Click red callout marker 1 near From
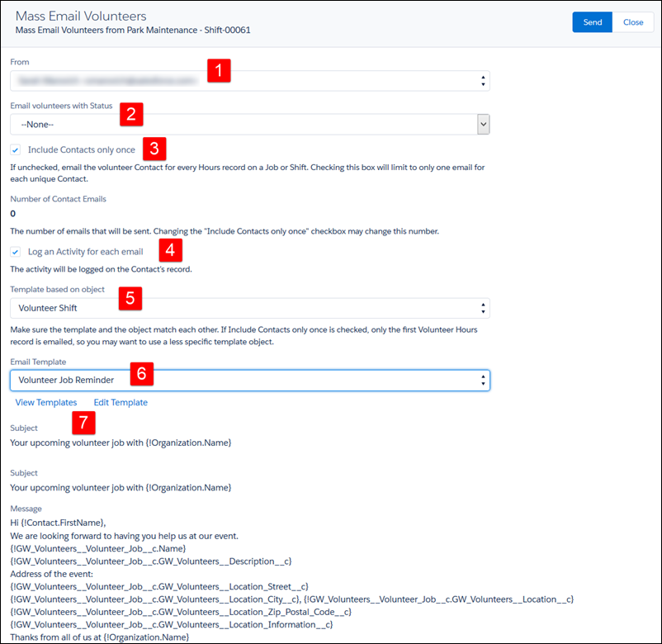The height and width of the screenshot is (644, 662). tap(218, 70)
